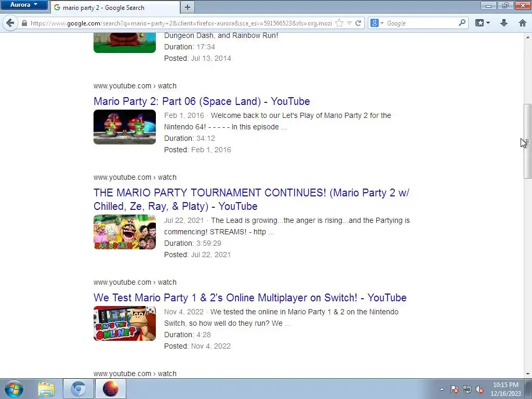
Task: Open the Action Center flag tray icon
Action: [455, 390]
